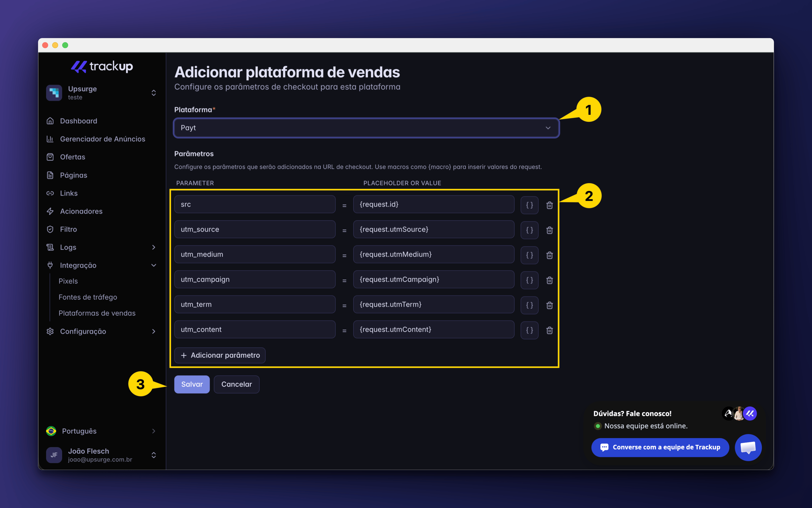Screen dimensions: 812x508
Task: Click the Dashboard home icon
Action: (x=50, y=121)
